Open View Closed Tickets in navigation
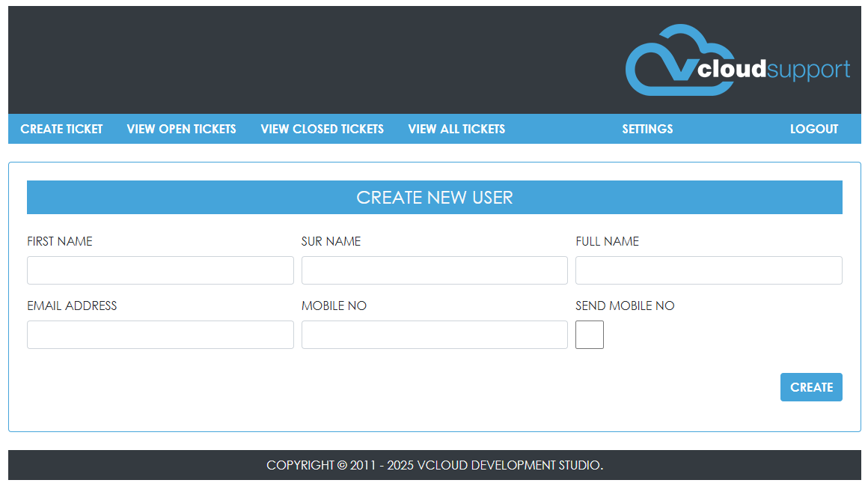The image size is (868, 489). (x=322, y=129)
